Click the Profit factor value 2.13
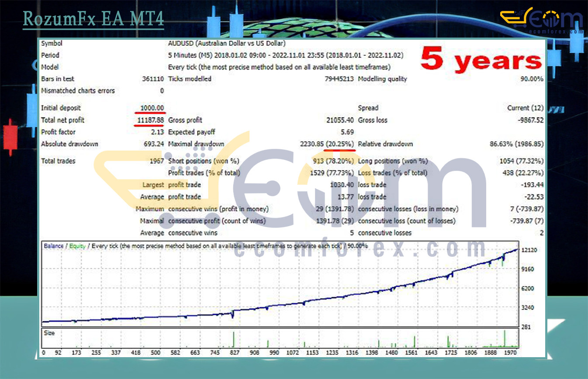The width and height of the screenshot is (588, 379). click(157, 132)
